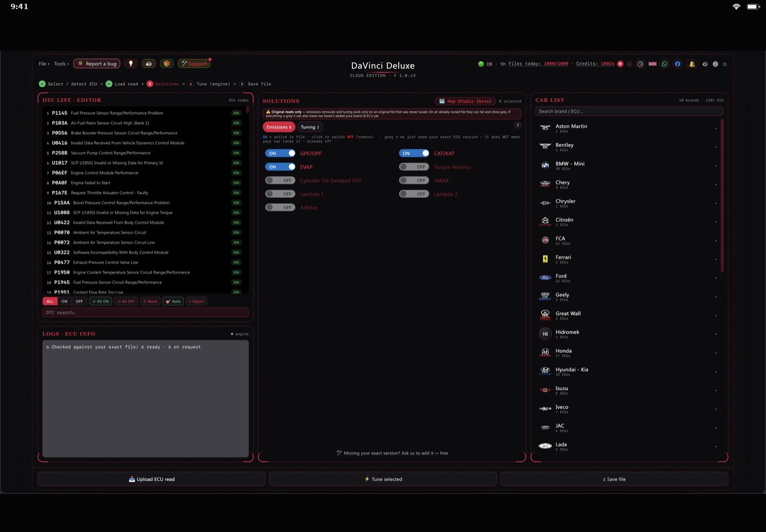This screenshot has height=532, width=766.
Task: Click the eye visibility icon in header
Action: point(705,64)
